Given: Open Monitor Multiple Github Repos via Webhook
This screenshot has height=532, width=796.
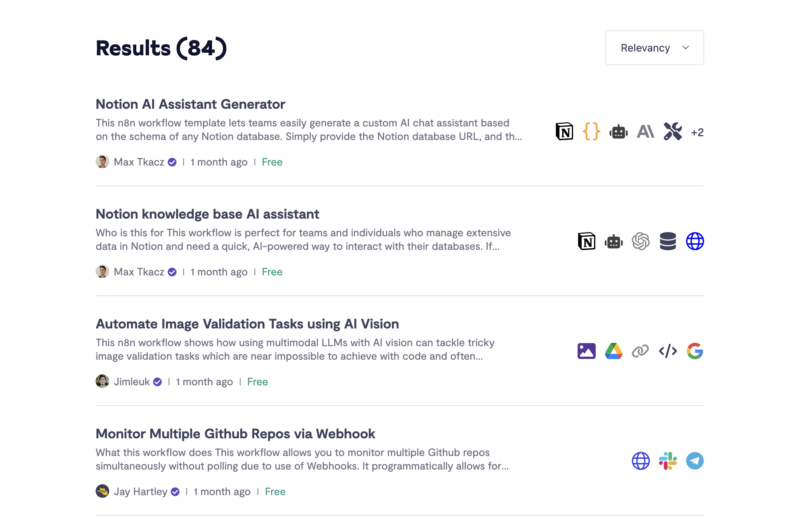Looking at the screenshot, I should point(235,434).
